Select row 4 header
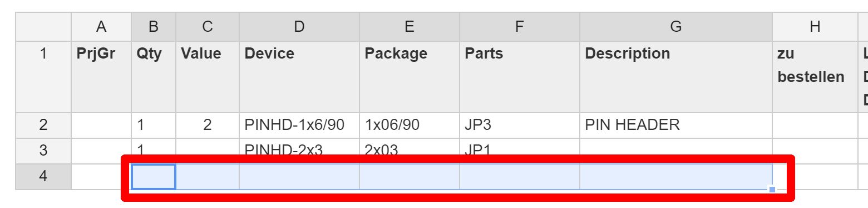The image size is (868, 208). tap(43, 177)
